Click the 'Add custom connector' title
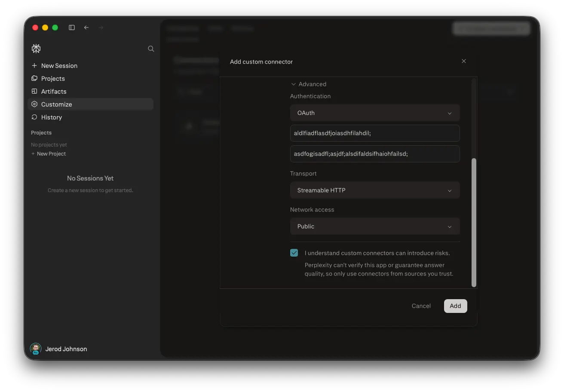The height and width of the screenshot is (392, 564). (x=261, y=62)
